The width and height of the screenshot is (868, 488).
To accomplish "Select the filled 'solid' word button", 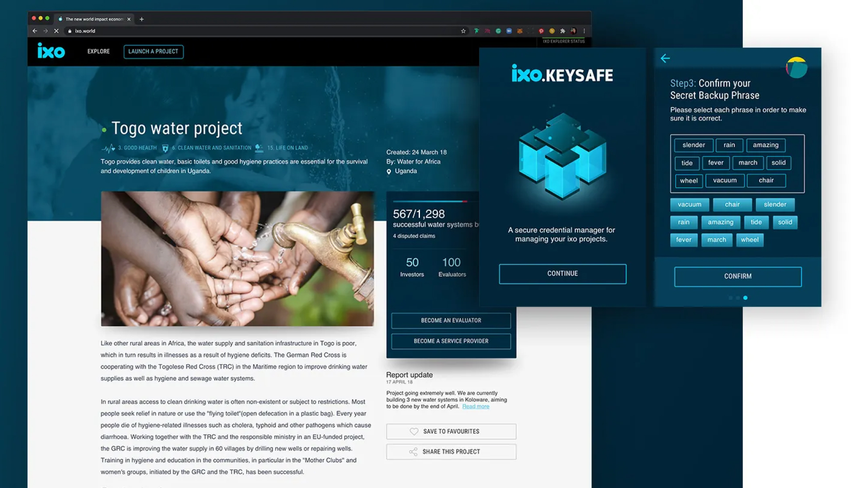I will pyautogui.click(x=785, y=222).
